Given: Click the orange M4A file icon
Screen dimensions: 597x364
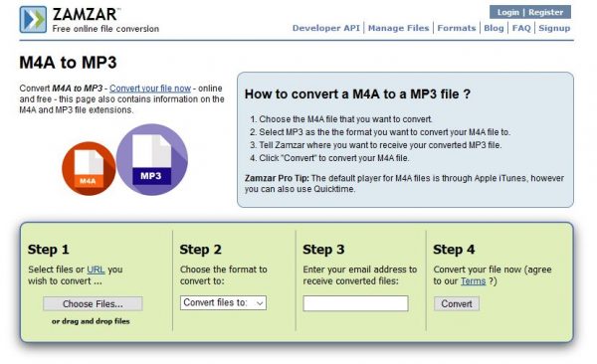Looking at the screenshot, I should click(89, 168).
